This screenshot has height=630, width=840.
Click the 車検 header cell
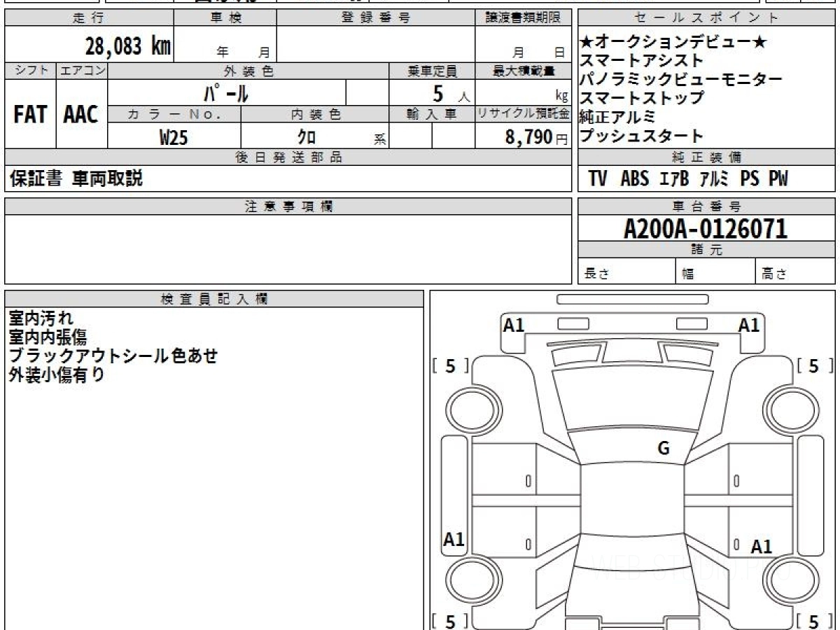[x=225, y=18]
